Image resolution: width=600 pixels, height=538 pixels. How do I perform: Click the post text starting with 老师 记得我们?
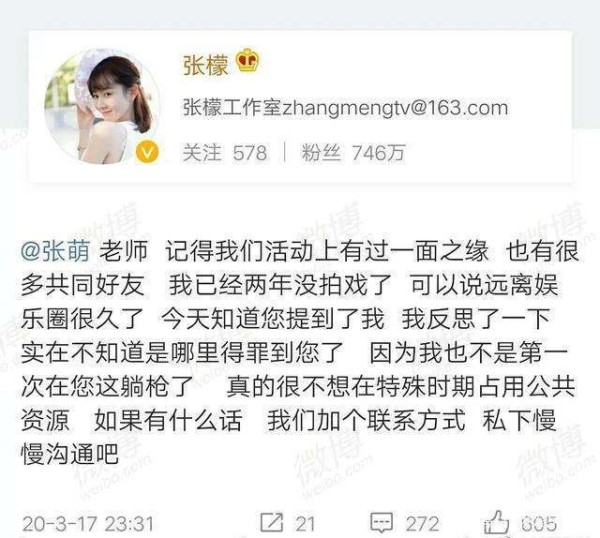(x=300, y=352)
